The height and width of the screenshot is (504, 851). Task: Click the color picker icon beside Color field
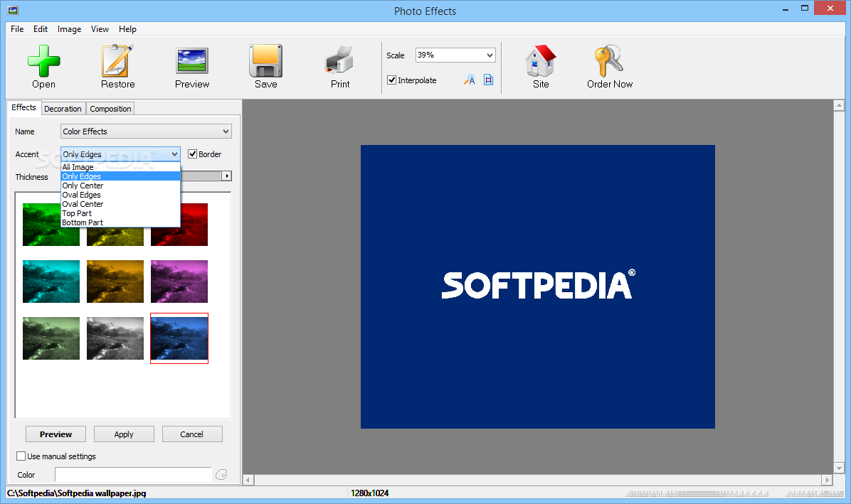pos(221,475)
